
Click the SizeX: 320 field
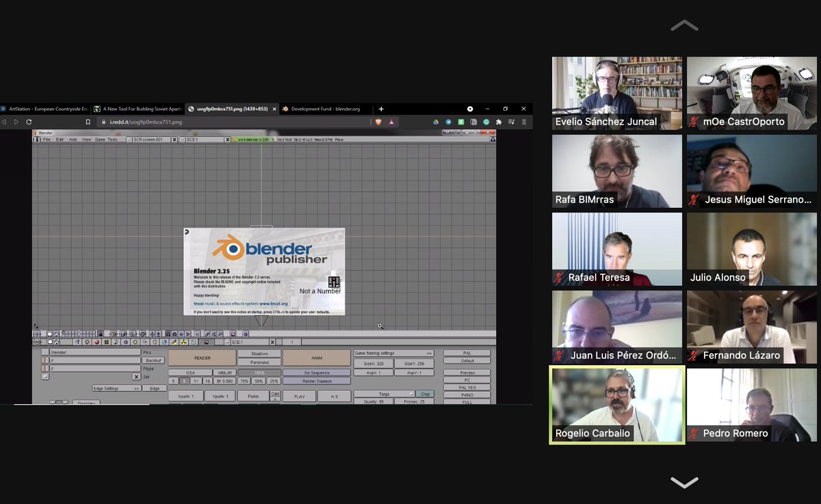click(374, 364)
